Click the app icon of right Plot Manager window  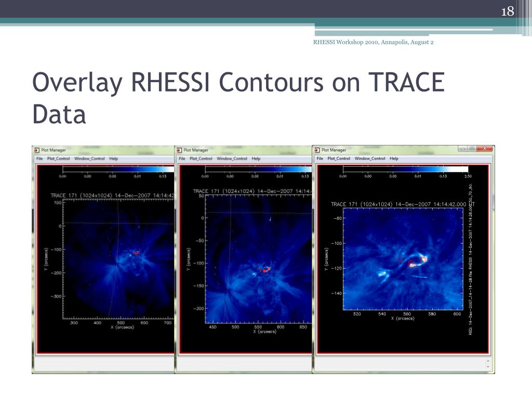[x=317, y=150]
